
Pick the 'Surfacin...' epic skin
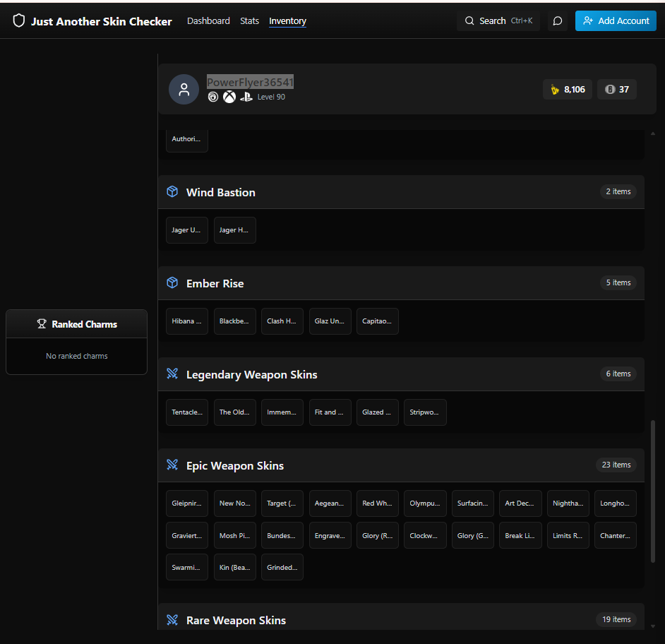[473, 503]
